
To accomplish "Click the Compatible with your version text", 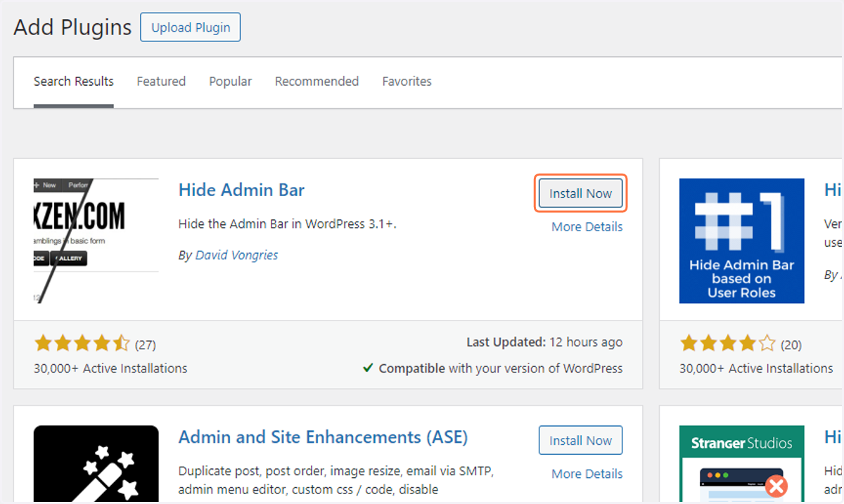I will click(x=500, y=368).
